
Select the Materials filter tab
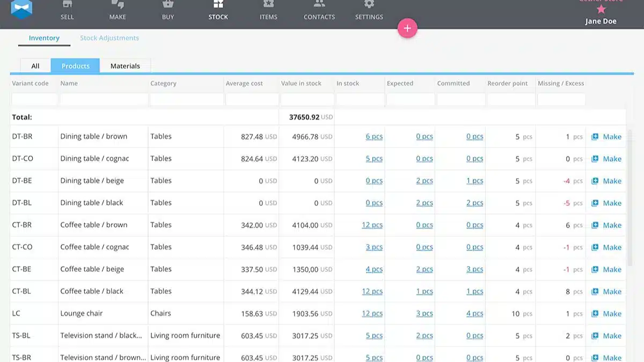click(125, 66)
